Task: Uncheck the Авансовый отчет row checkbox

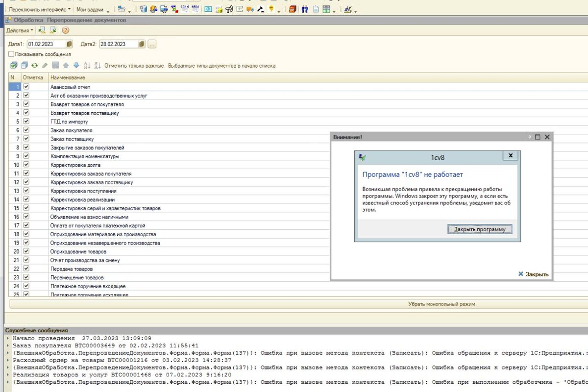Action: [x=26, y=87]
